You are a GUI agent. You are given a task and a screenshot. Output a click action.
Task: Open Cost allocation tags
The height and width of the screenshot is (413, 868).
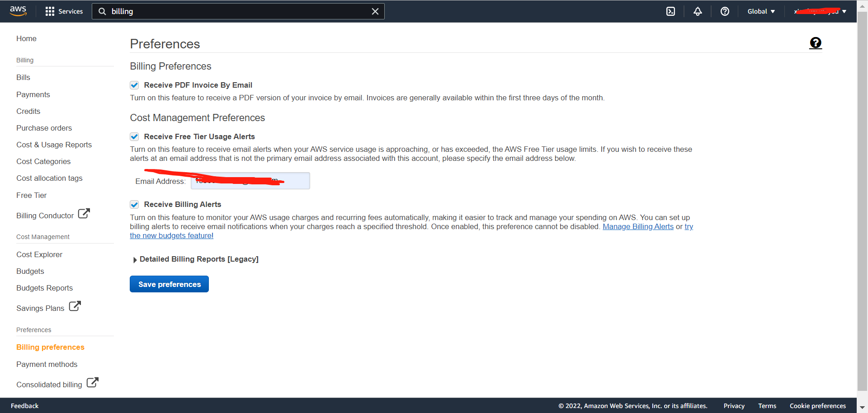[x=49, y=178]
